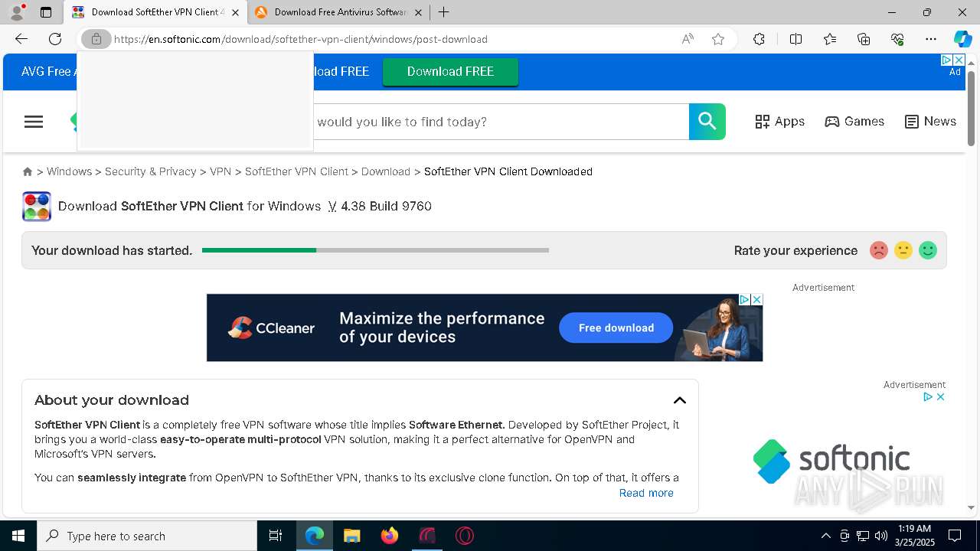Click the download progress bar

point(375,250)
